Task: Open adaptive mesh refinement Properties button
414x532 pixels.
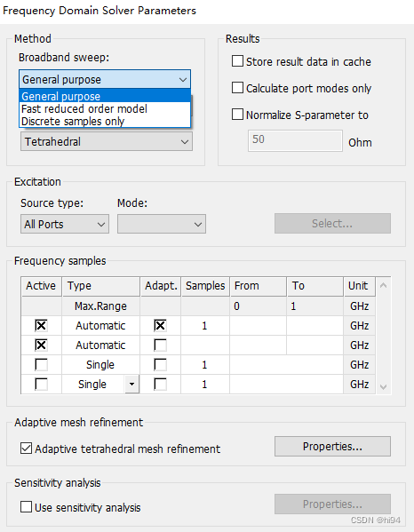Action: [x=332, y=446]
